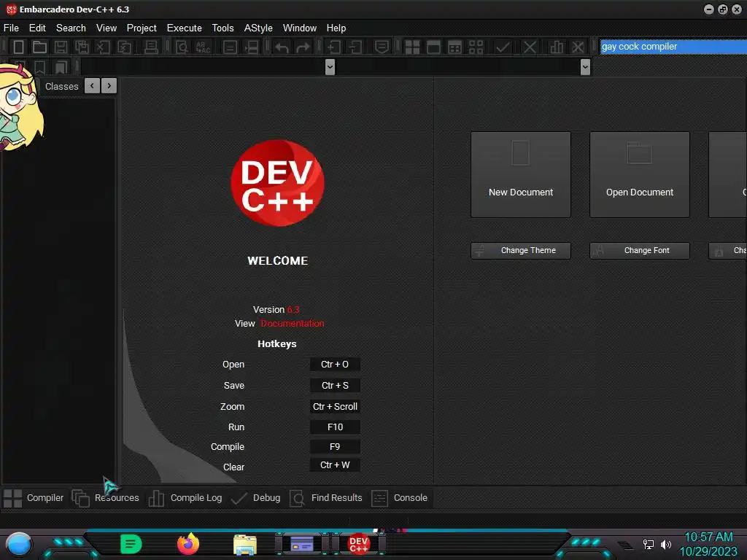The width and height of the screenshot is (747, 560).
Task: Open the Tools menu
Action: pyautogui.click(x=223, y=28)
